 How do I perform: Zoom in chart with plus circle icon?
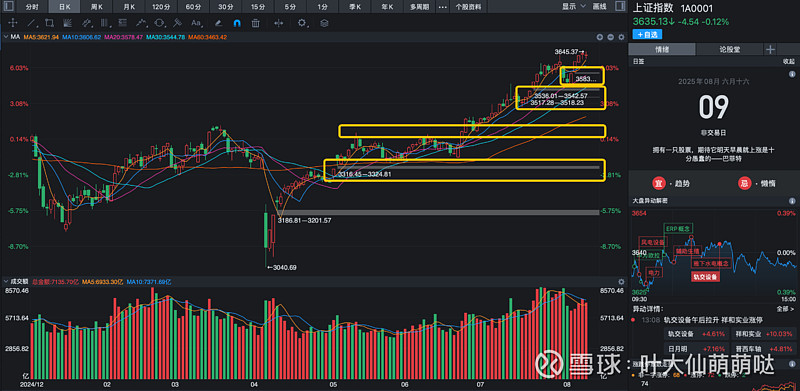[x=599, y=37]
